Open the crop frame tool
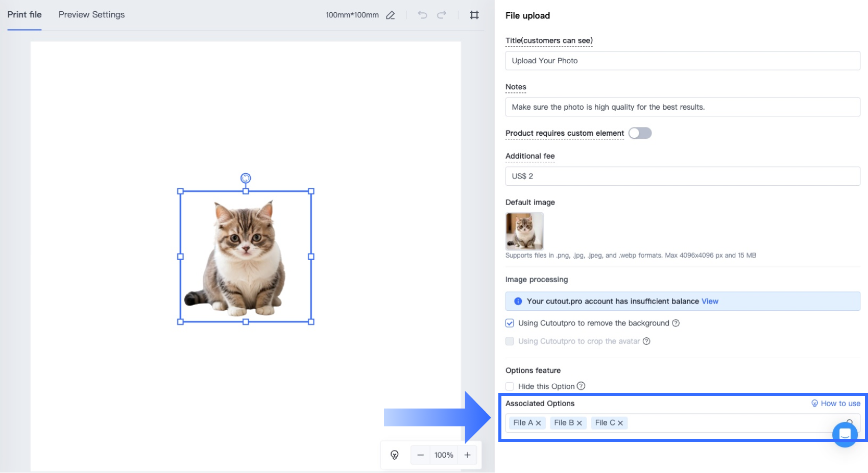The width and height of the screenshot is (868, 473). [474, 15]
